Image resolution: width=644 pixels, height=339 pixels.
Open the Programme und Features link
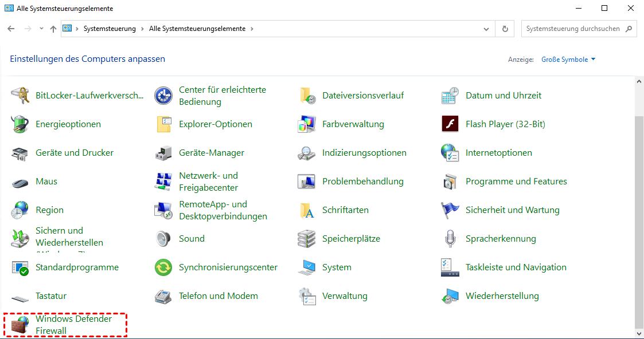[516, 182]
